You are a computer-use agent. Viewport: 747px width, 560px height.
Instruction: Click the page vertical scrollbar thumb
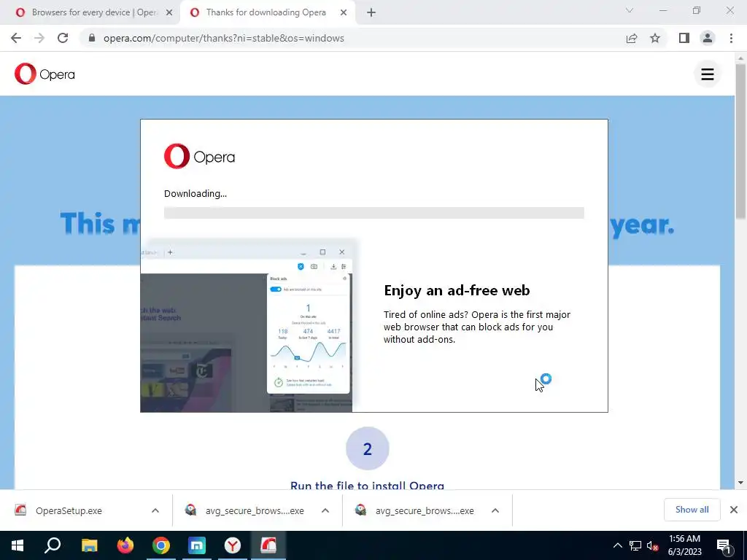pyautogui.click(x=741, y=141)
